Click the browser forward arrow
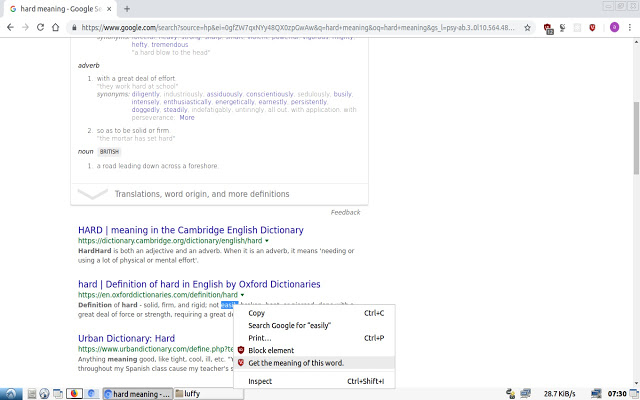Image resolution: width=640 pixels, height=400 pixels. pyautogui.click(x=25, y=27)
